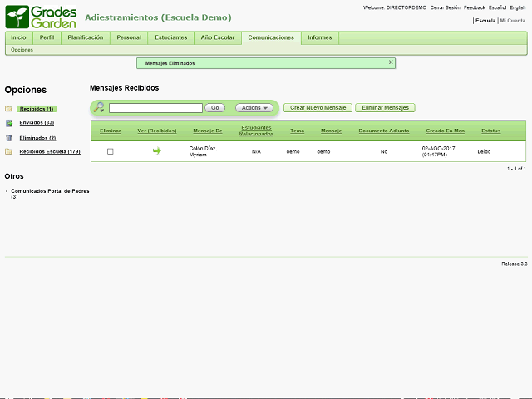Image resolution: width=532 pixels, height=399 pixels.
Task: Sort by Creado En Men column header
Action: click(445, 131)
